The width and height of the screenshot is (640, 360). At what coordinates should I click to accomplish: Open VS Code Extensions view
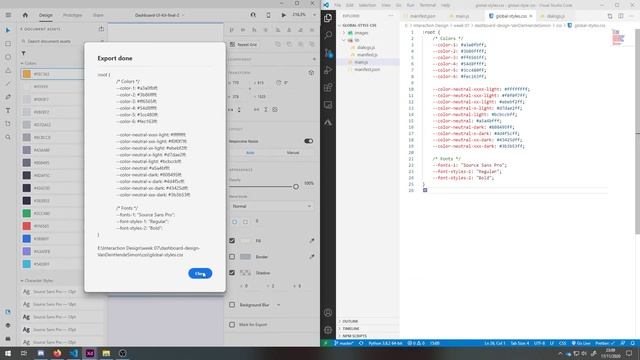coord(328,87)
